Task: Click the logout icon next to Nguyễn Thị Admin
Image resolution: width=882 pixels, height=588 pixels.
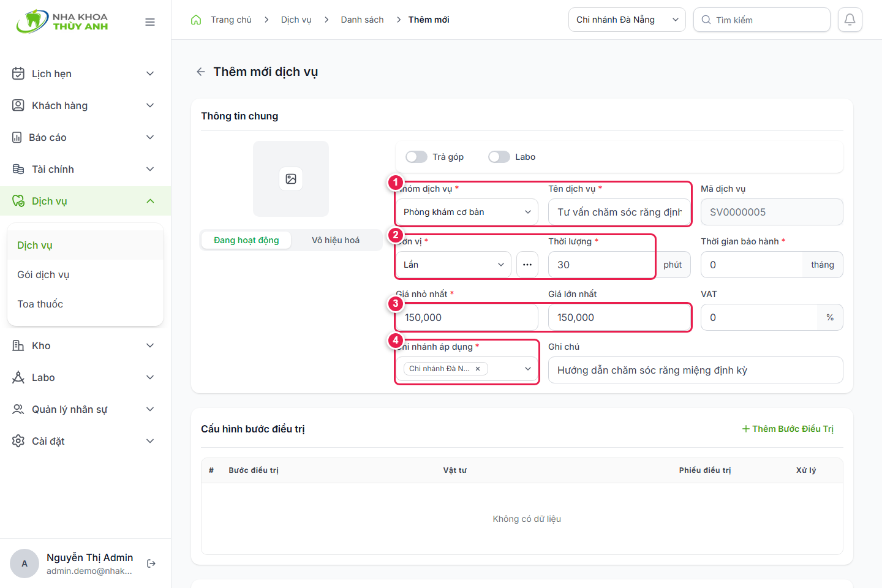Action: 151,563
